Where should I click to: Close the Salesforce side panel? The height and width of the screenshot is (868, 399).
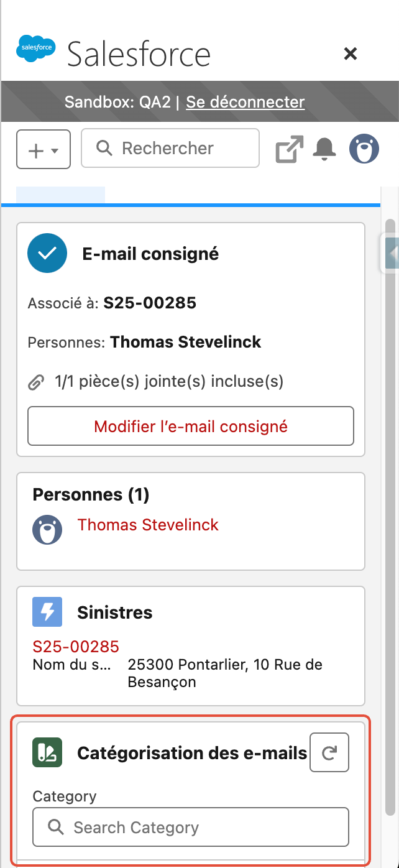(351, 54)
